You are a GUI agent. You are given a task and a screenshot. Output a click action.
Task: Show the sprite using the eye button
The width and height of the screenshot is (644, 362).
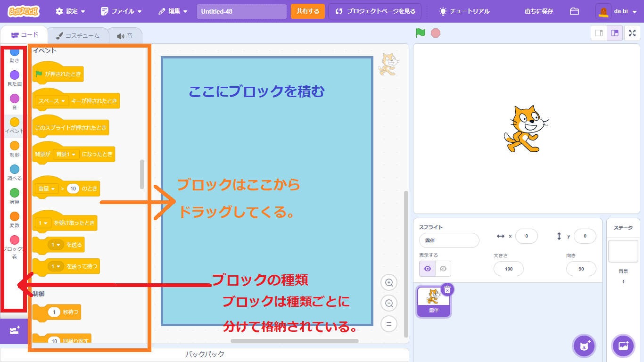point(428,269)
